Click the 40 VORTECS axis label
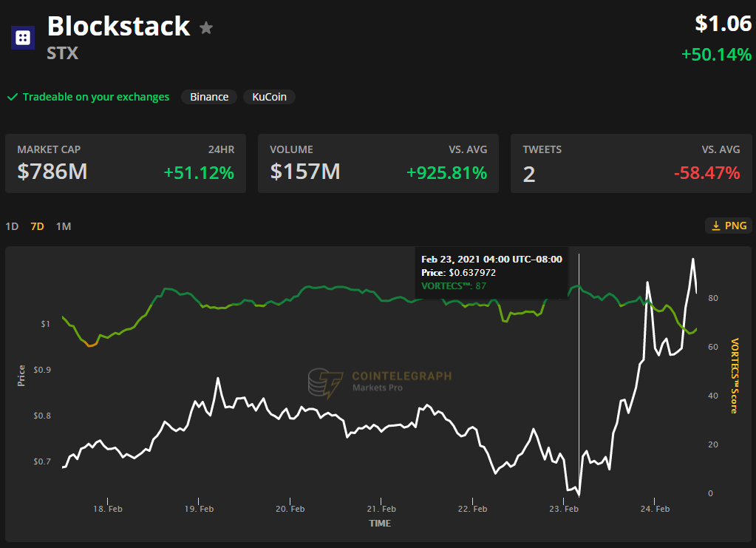This screenshot has height=548, width=756. tap(713, 396)
